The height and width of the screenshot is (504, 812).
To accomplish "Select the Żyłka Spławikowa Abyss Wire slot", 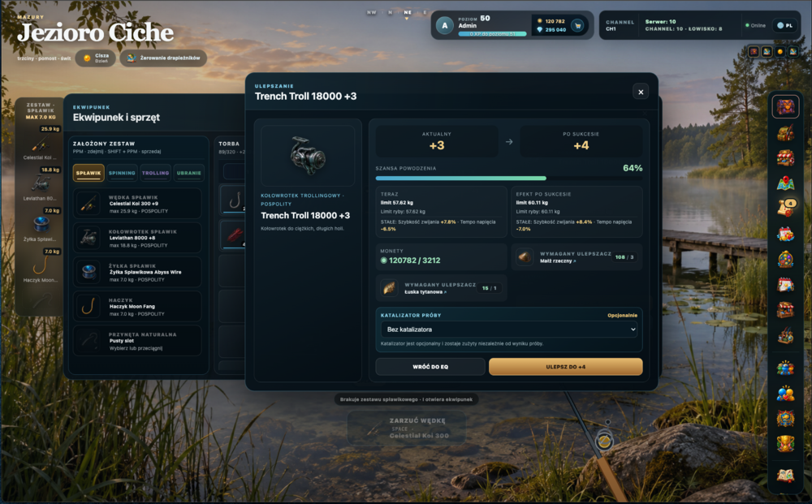I will tap(137, 272).
